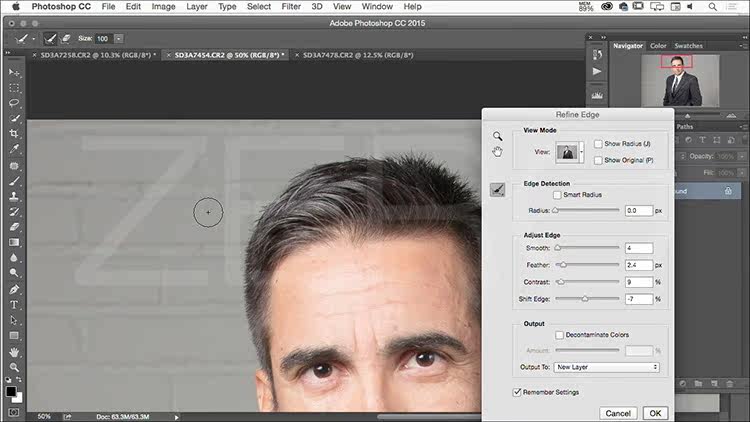This screenshot has height=422, width=750.
Task: Open the History panel icon
Action: [x=597, y=54]
